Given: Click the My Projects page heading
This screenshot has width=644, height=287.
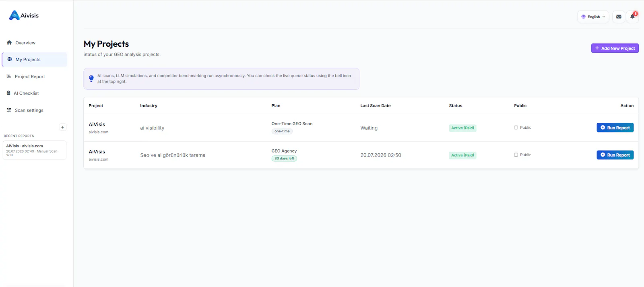Looking at the screenshot, I should click(x=106, y=44).
